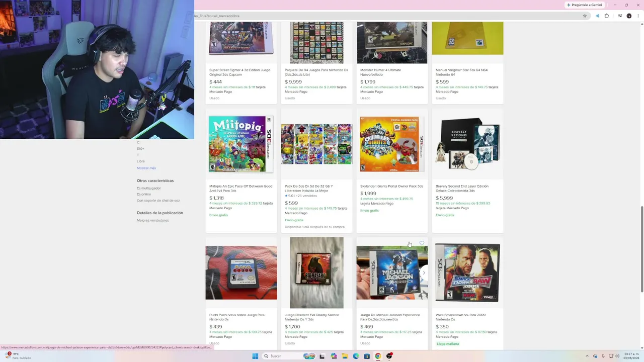Select the 'E10+' rating filter

140,149
